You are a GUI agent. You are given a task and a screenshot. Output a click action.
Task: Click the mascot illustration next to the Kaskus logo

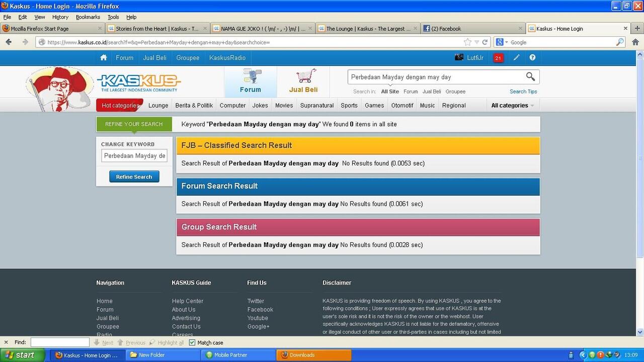[x=59, y=89]
